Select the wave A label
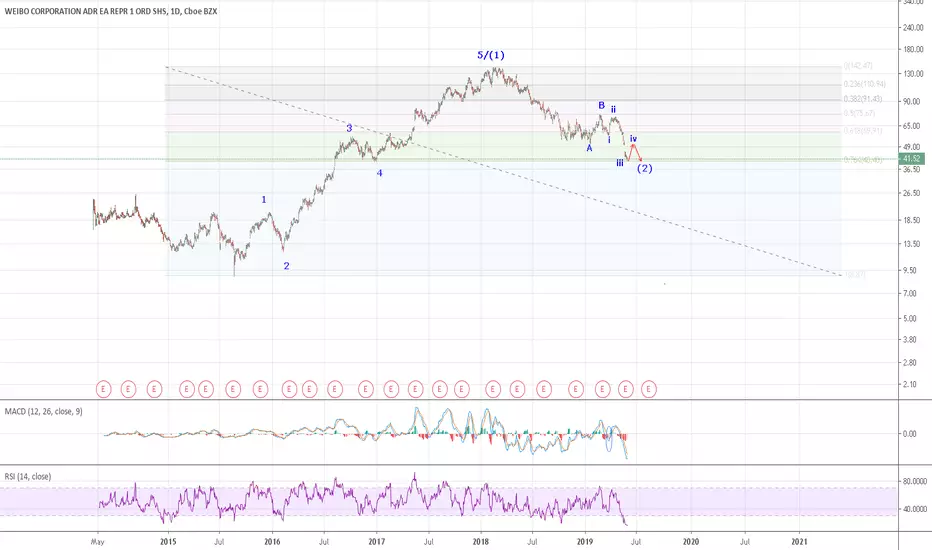Viewport: 932px width, 550px height. (590, 148)
